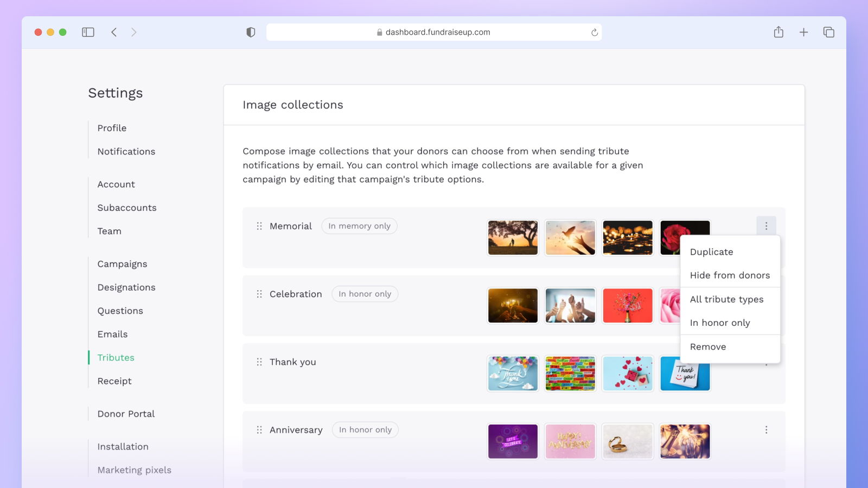Image resolution: width=868 pixels, height=488 pixels.
Task: Click the Celebration row drag handle
Action: [259, 294]
